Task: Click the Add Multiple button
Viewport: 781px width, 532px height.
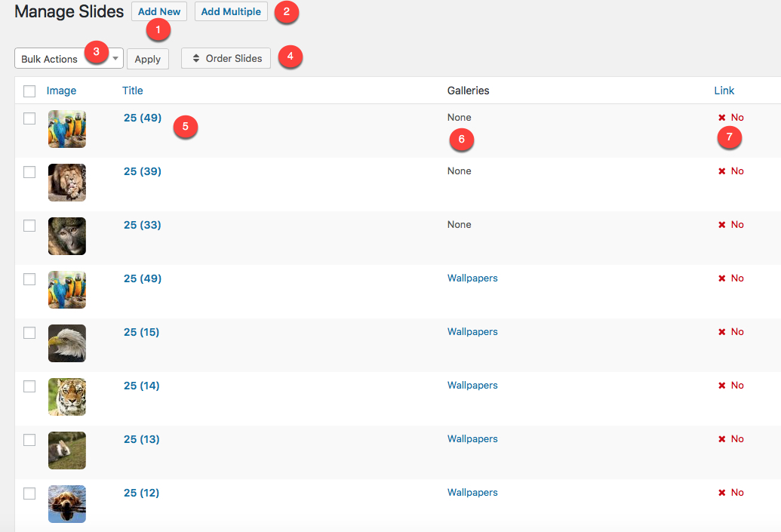Action: click(231, 11)
